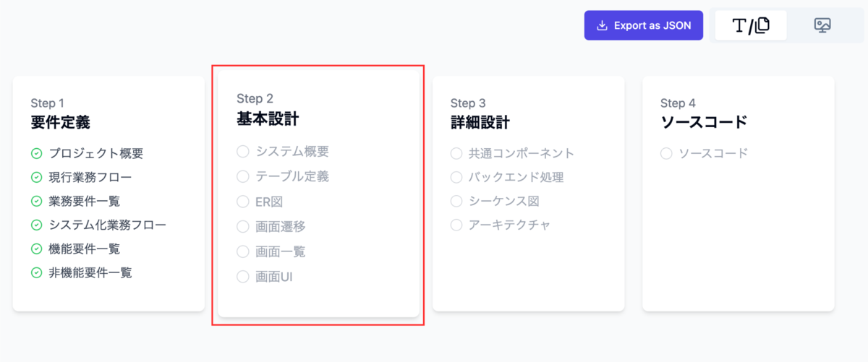Screen dimensions: 868x362
Task: Open the システム化業務フロー item
Action: pyautogui.click(x=108, y=225)
